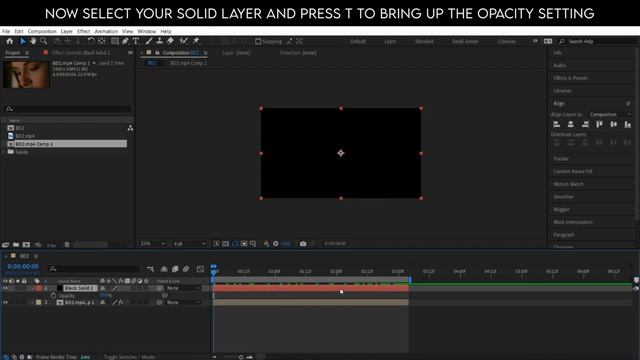Open parent None dropdown for B02.mp4 layer
The height and width of the screenshot is (360, 640).
point(183,302)
